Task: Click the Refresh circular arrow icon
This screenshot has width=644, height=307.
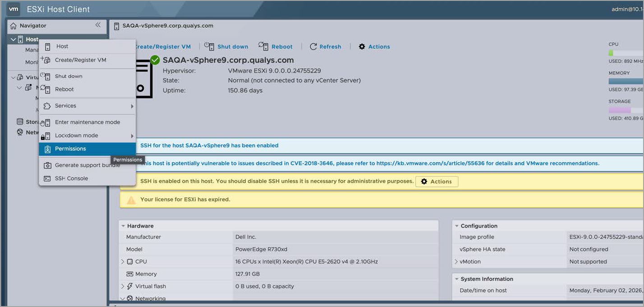Action: coord(313,47)
